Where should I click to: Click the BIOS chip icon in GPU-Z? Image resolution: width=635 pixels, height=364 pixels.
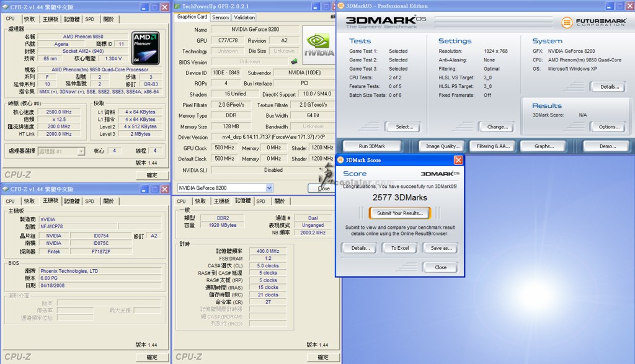pyautogui.click(x=294, y=61)
